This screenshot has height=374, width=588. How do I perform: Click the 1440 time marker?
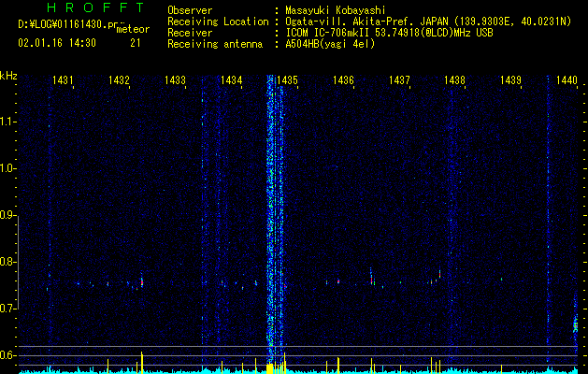tap(566, 80)
